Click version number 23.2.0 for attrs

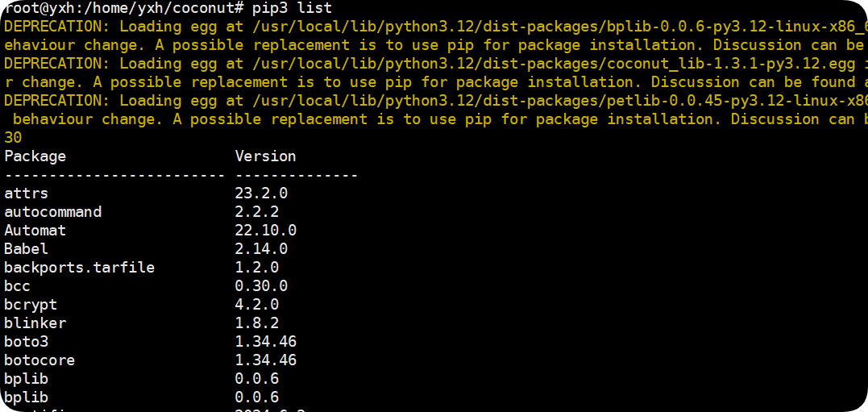(261, 194)
